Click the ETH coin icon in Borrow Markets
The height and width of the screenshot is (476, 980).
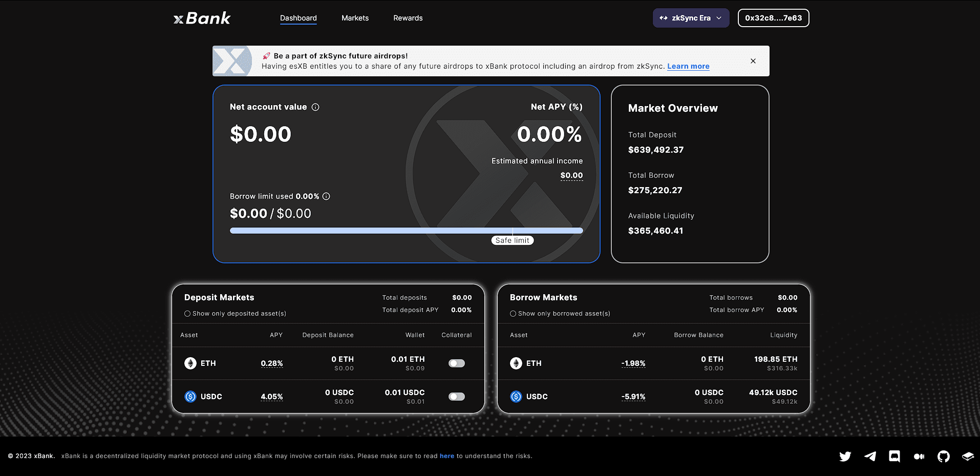[516, 363]
